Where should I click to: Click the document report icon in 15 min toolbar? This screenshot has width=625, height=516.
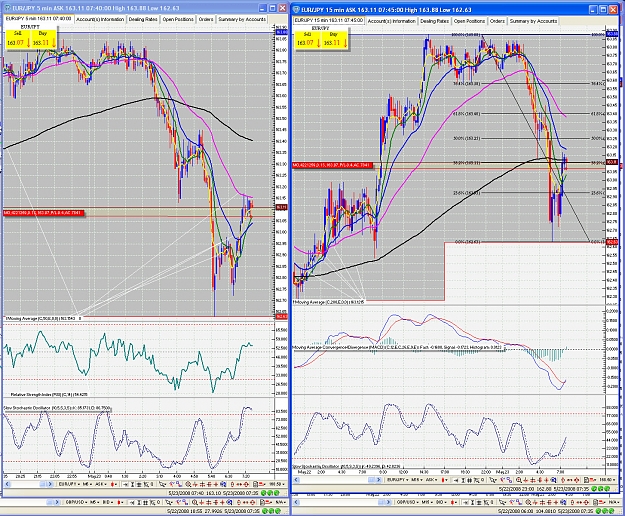pyautogui.click(x=586, y=480)
